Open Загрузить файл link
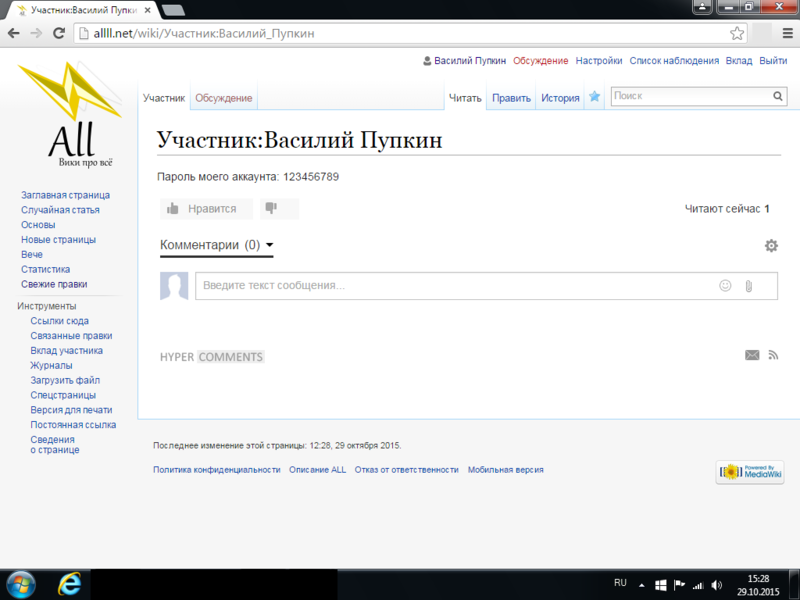Screen dimensions: 800x600 (x=65, y=380)
